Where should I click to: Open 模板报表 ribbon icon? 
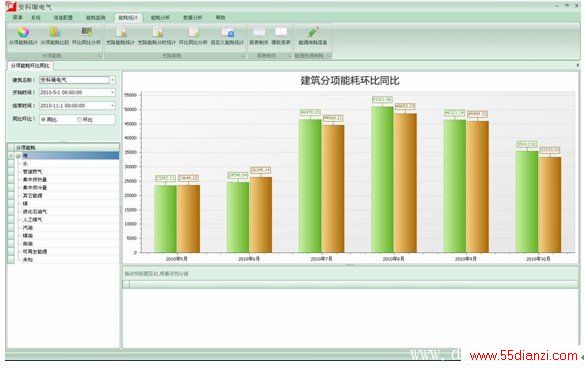[281, 32]
